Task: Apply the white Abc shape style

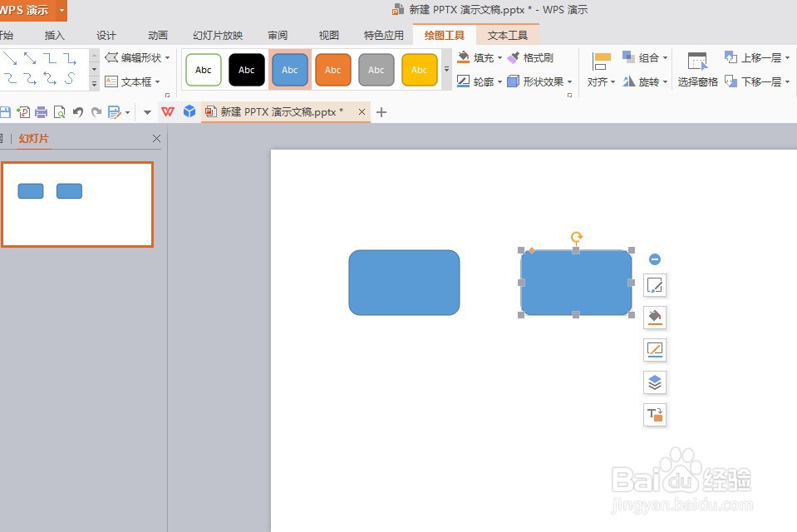Action: [x=204, y=70]
